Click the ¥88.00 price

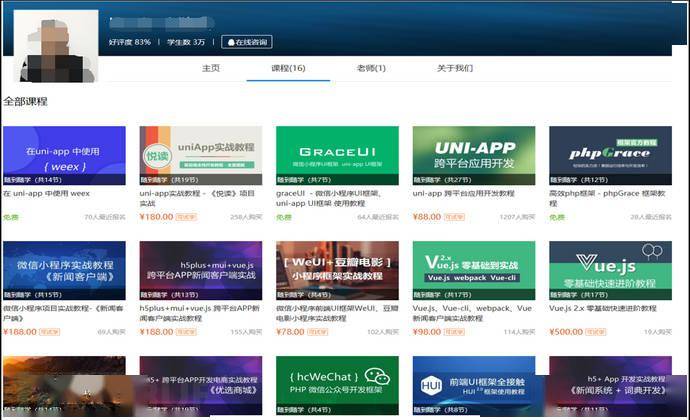tap(427, 217)
